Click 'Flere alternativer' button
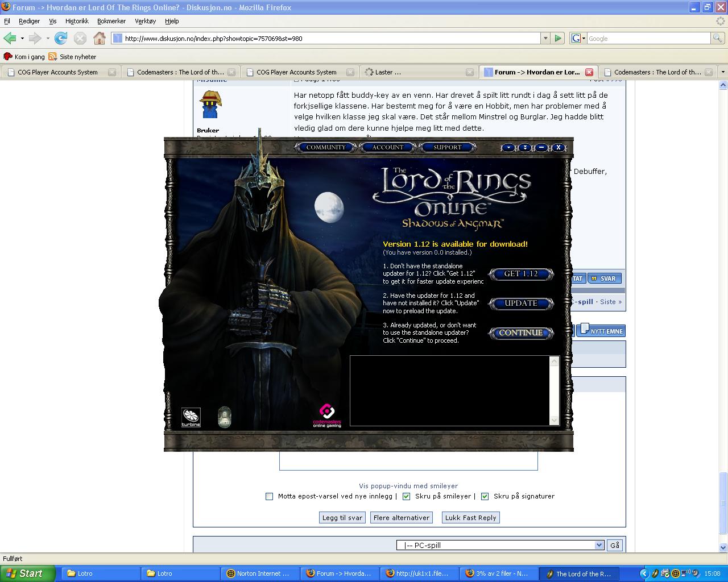The width and height of the screenshot is (728, 582). (402, 518)
